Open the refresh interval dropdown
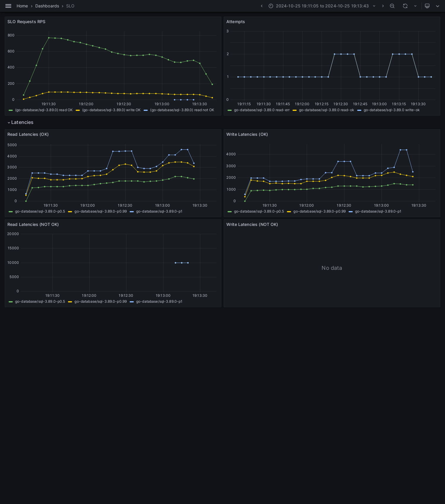The height and width of the screenshot is (504, 445). coord(415,6)
